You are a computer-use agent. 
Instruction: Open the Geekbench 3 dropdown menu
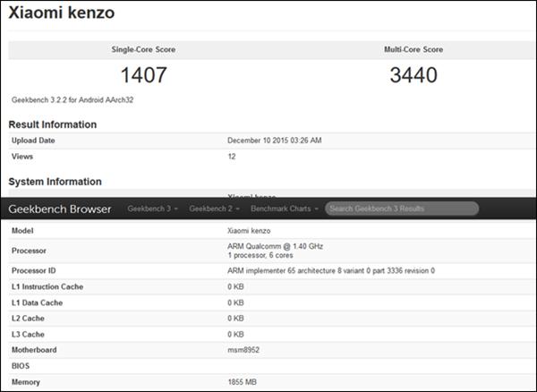click(152, 209)
